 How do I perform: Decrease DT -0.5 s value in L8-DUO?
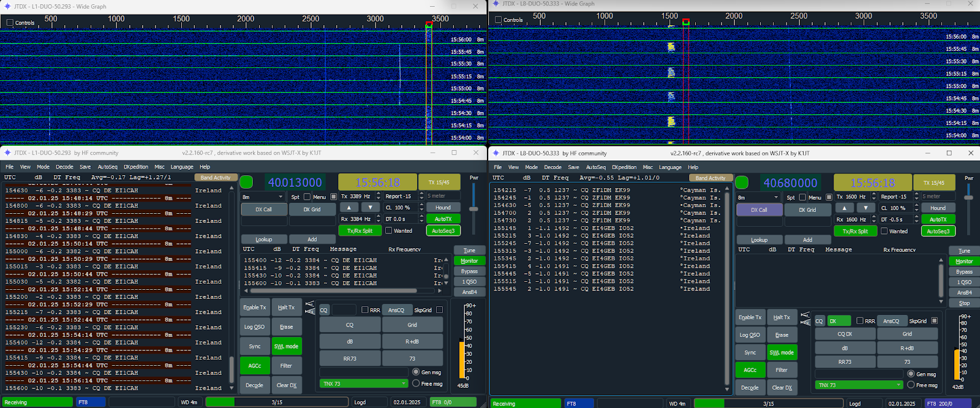tap(917, 222)
